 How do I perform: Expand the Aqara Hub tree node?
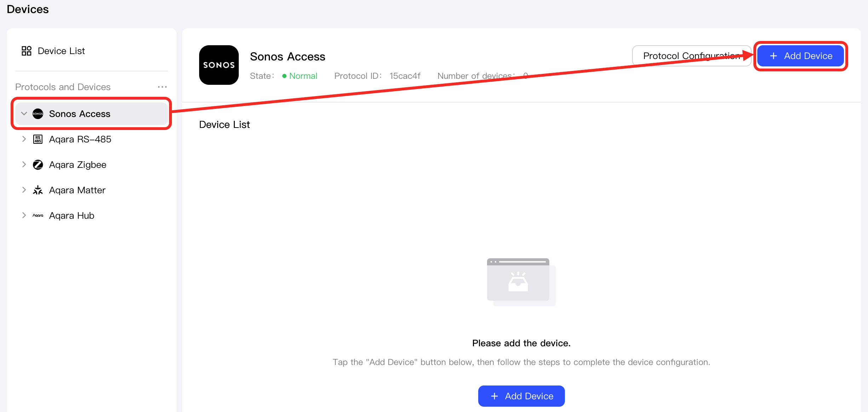(24, 216)
